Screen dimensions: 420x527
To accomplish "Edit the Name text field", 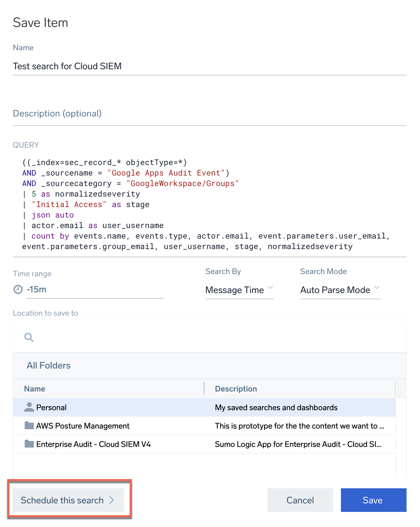I will coord(209,66).
